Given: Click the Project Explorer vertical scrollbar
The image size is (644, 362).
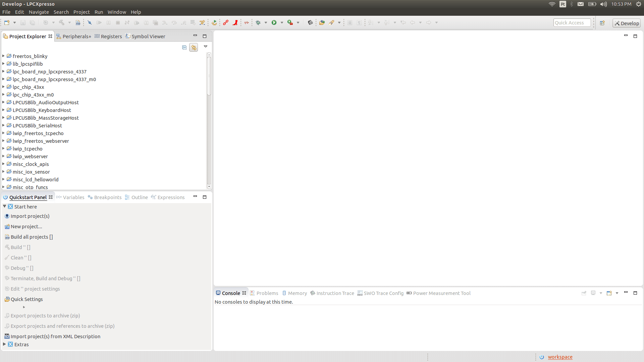Looking at the screenshot, I should tap(209, 121).
